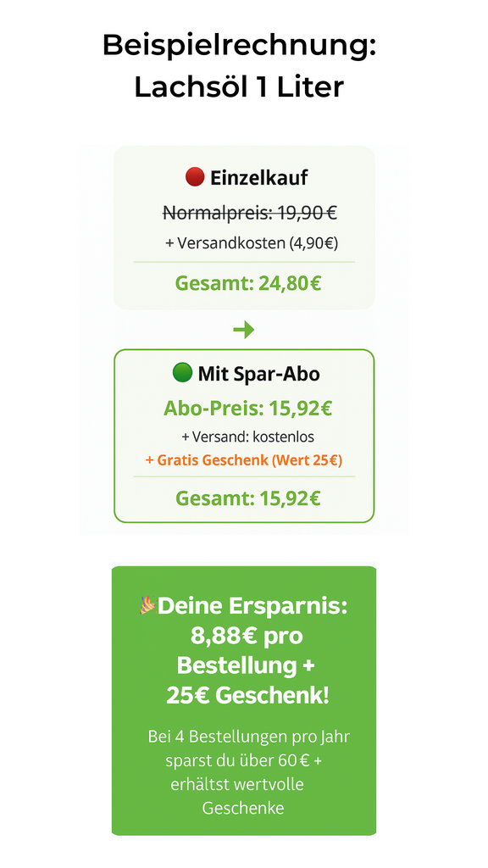Click the erhältst wertvolle Geschenke text
Viewport: 488px width, 868px height.
[x=240, y=797]
